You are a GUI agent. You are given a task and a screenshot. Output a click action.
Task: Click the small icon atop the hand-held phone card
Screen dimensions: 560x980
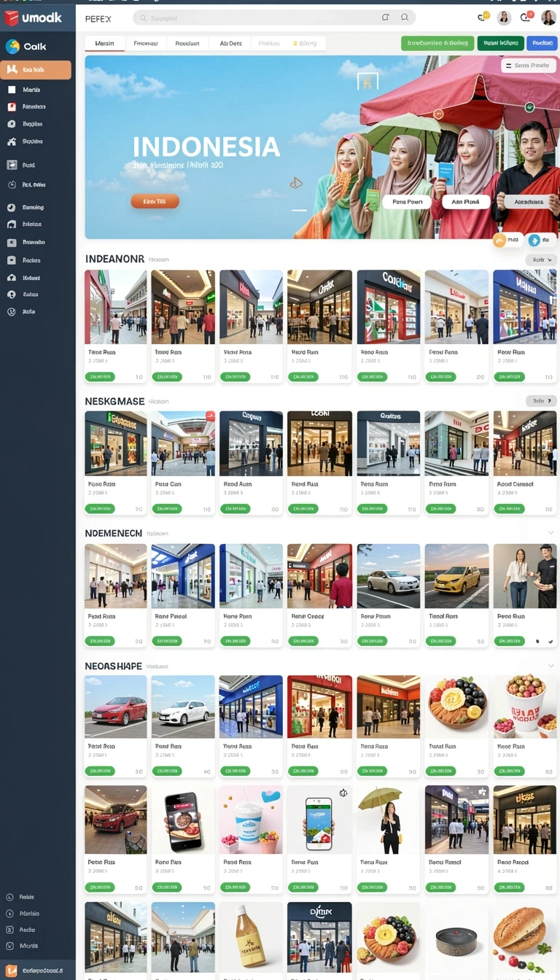pos(343,793)
